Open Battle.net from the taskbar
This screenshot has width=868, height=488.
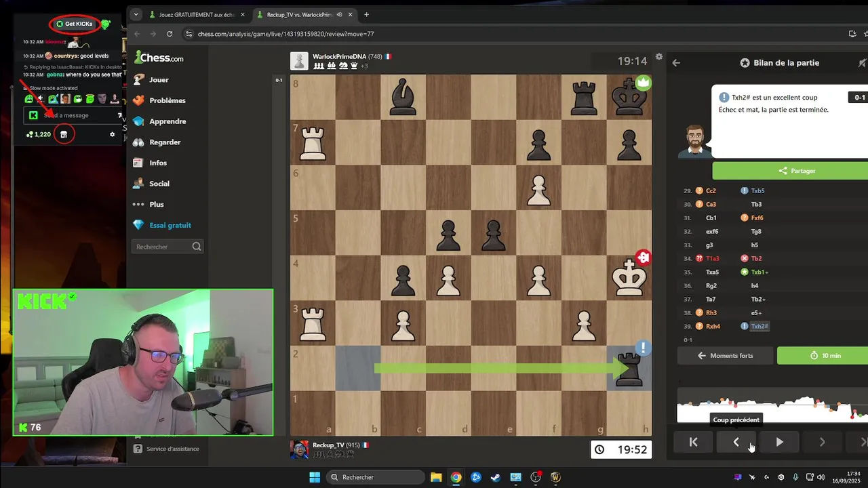(x=476, y=477)
